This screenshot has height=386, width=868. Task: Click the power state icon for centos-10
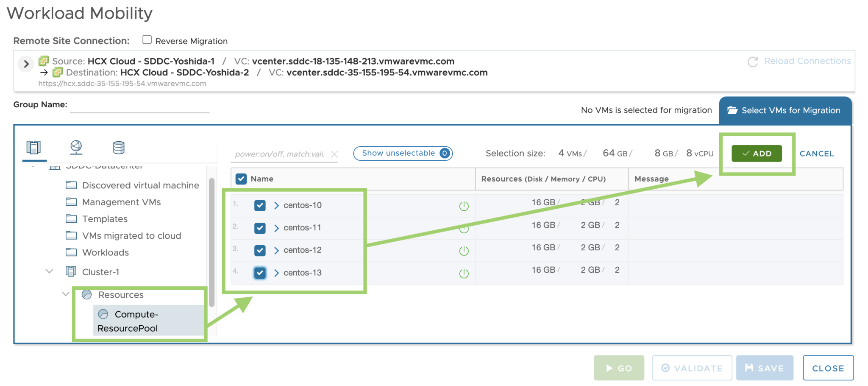point(464,205)
